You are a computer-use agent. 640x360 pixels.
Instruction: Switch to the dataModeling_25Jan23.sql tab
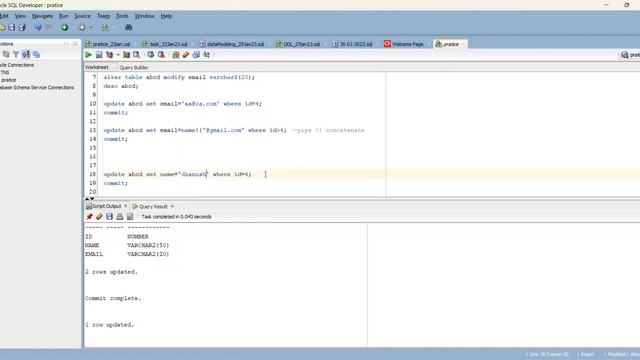click(x=235, y=44)
